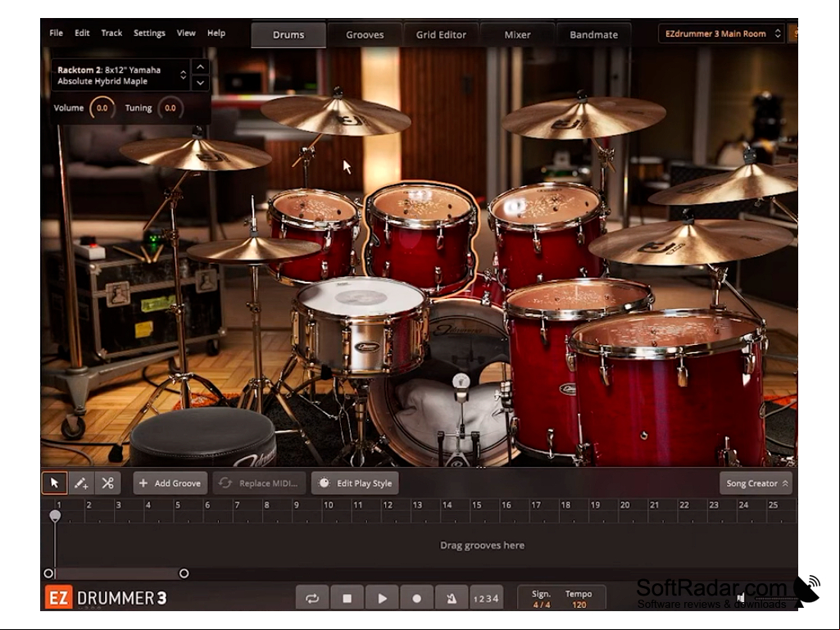Open the Bandmate tab
Screen dimensions: 840x630
(593, 34)
